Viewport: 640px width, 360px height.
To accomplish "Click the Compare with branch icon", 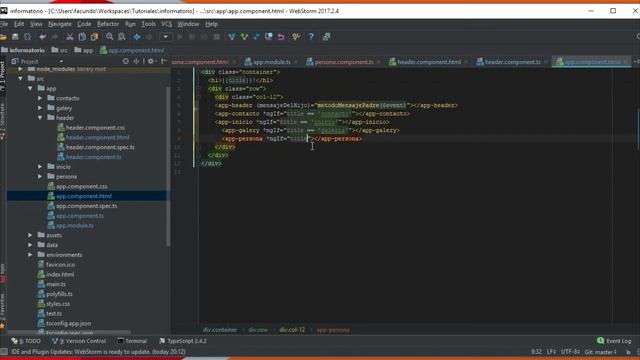I will coord(256,37).
